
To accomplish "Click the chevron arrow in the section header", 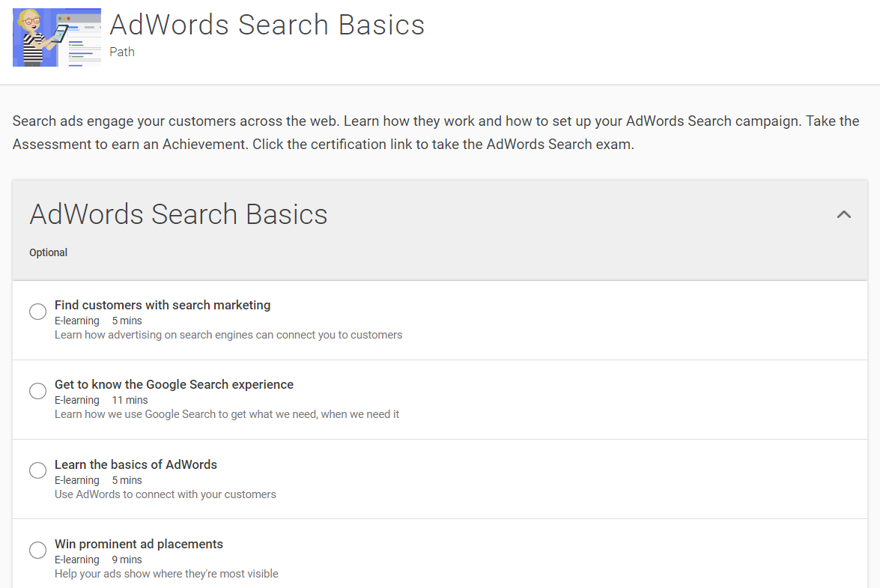I will pyautogui.click(x=844, y=214).
